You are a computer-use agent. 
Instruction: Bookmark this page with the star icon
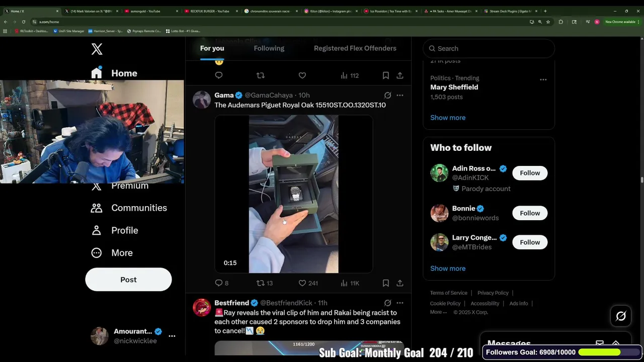(548, 22)
